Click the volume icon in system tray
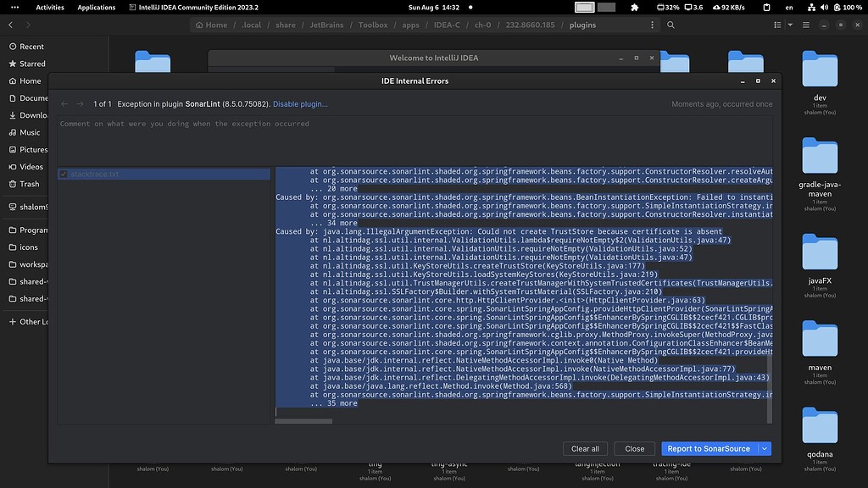The height and width of the screenshot is (488, 868). tap(825, 8)
